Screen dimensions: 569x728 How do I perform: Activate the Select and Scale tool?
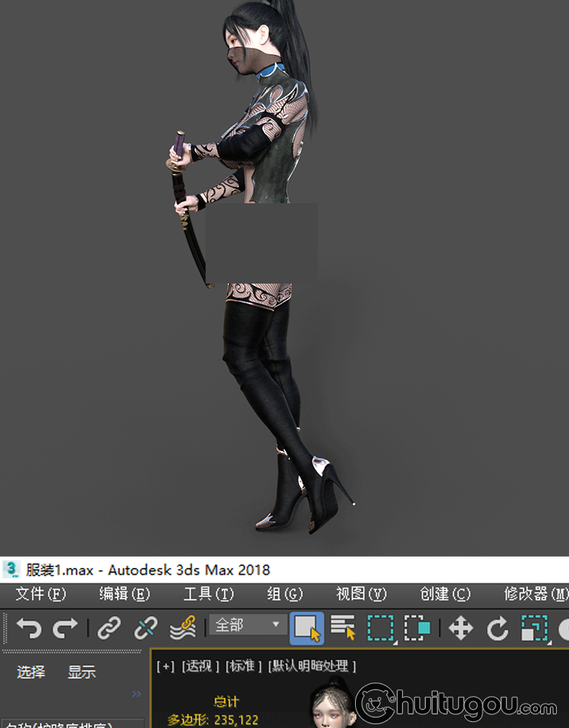pyautogui.click(x=534, y=628)
